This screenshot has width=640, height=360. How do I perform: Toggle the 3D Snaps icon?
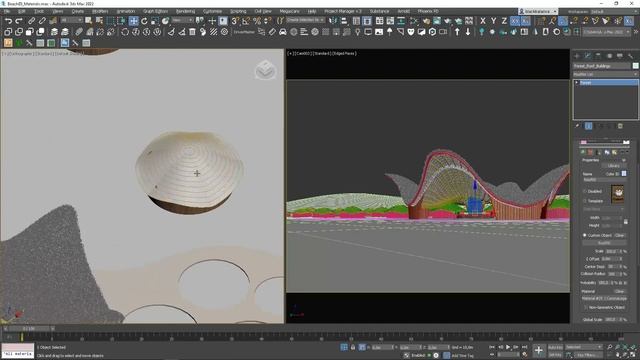pyautogui.click(x=236, y=21)
